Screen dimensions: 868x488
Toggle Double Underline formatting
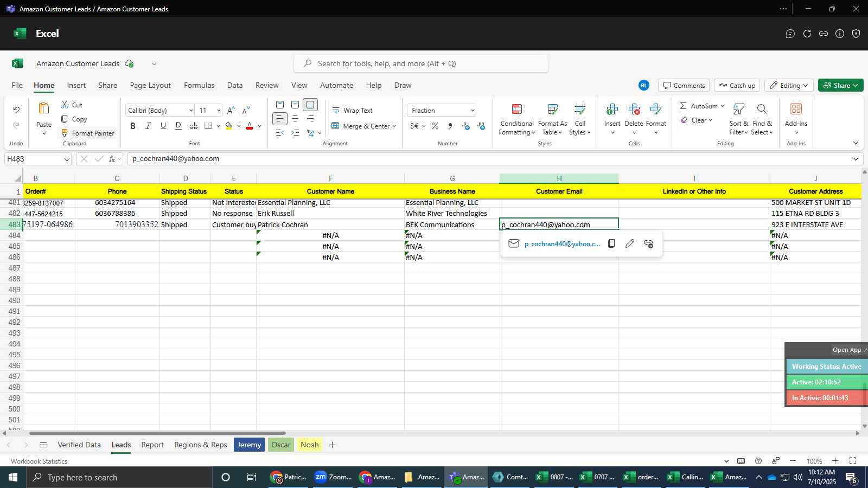point(178,126)
